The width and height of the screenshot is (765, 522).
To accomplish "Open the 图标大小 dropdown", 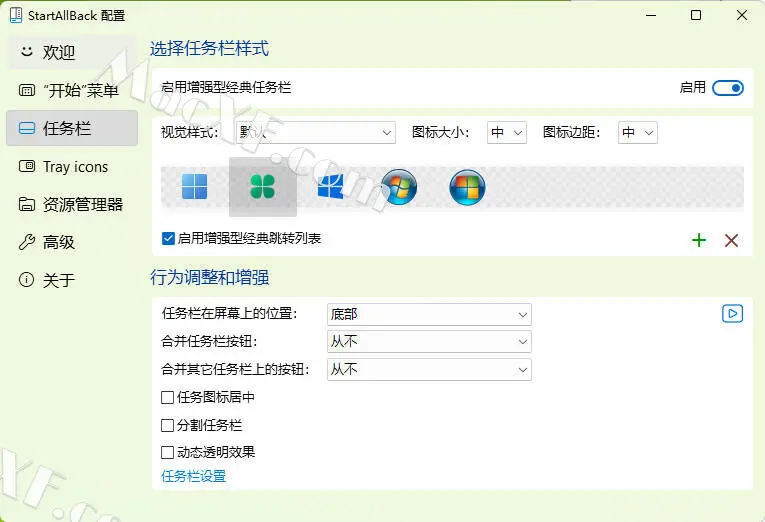I will 507,133.
